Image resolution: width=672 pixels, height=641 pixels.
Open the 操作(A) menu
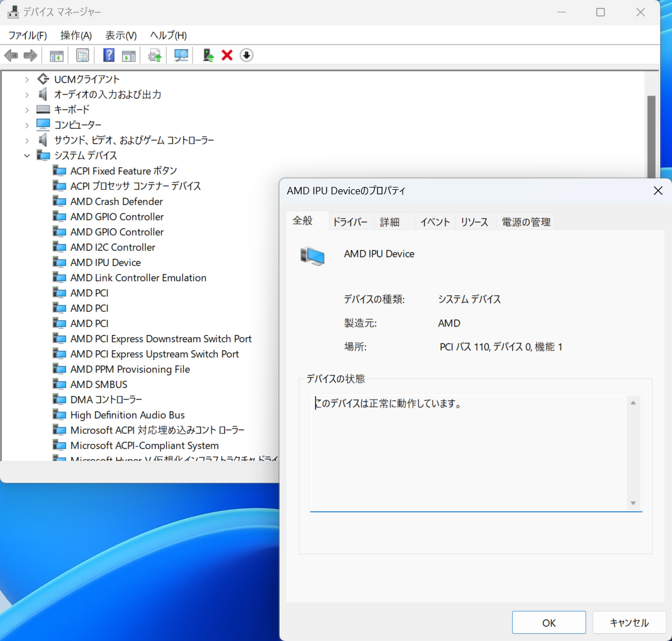click(x=76, y=35)
